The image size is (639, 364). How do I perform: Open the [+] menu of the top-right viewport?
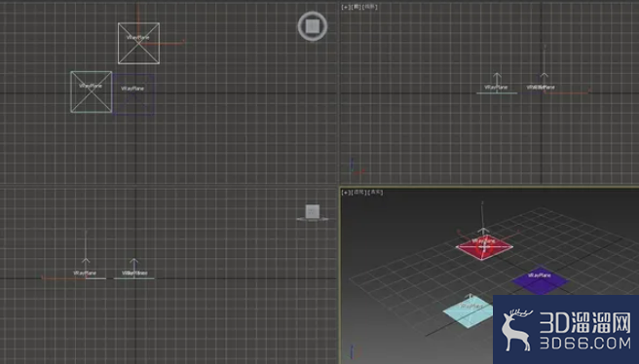[346, 7]
